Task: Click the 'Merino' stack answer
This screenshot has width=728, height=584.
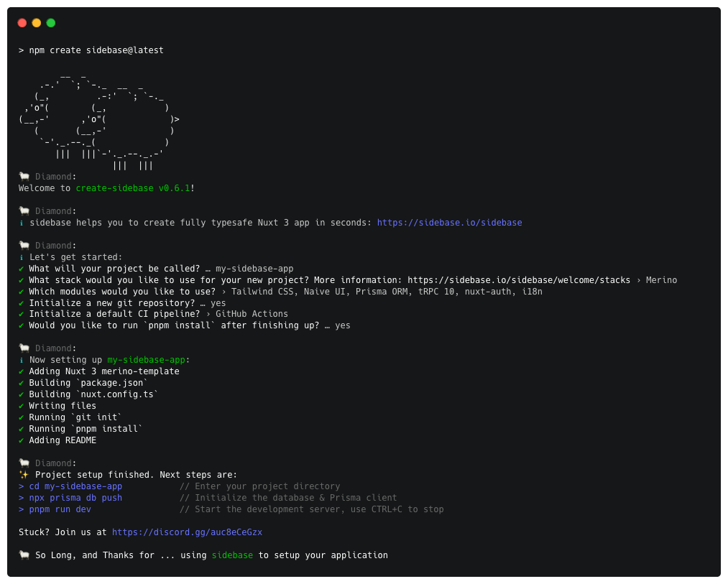Action: tap(662, 280)
